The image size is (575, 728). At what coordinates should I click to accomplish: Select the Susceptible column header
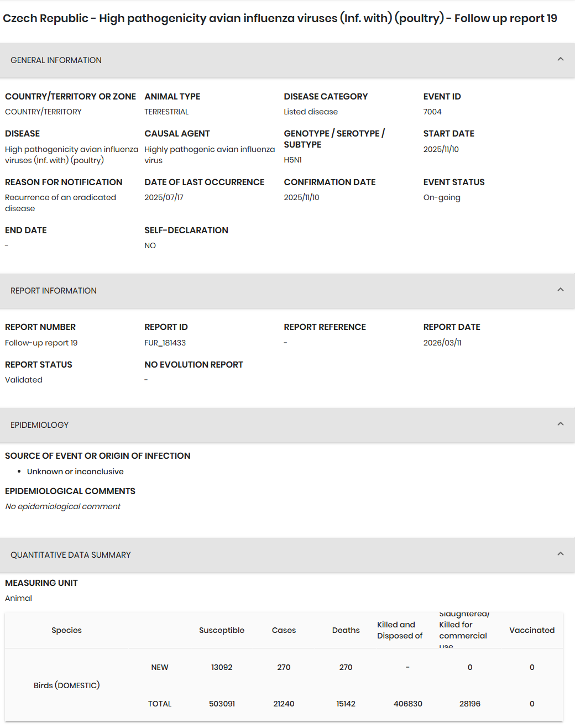pyautogui.click(x=222, y=630)
